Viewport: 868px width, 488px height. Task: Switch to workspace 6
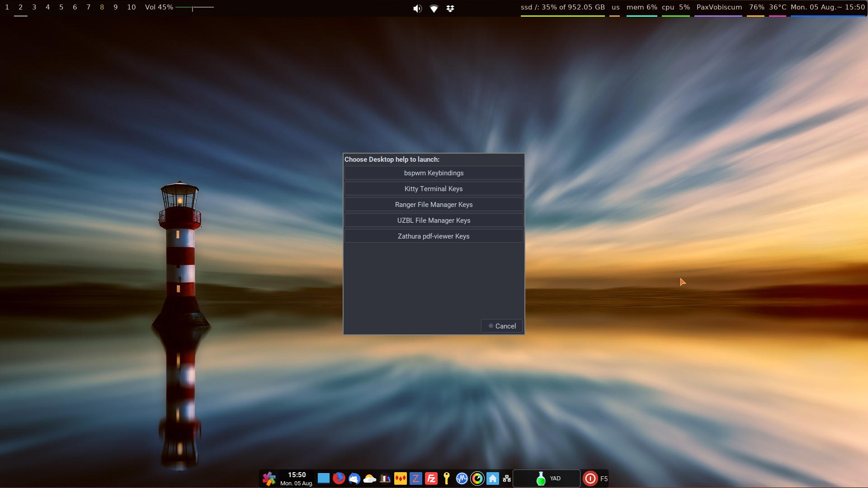tap(75, 7)
